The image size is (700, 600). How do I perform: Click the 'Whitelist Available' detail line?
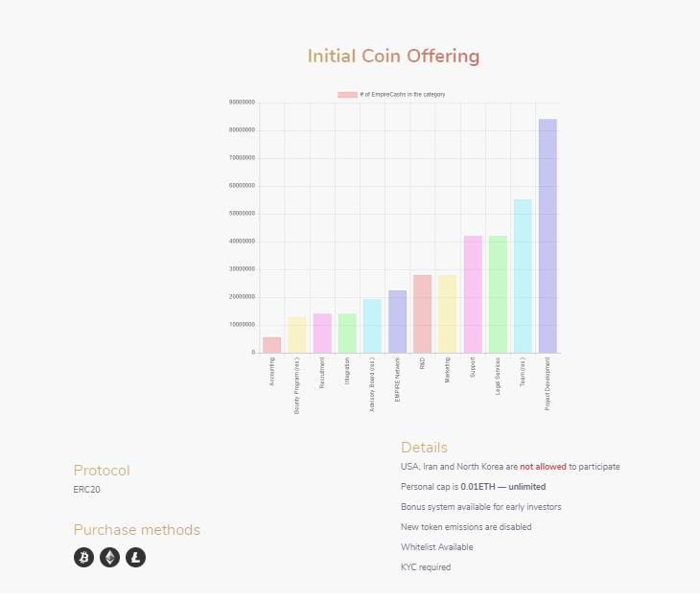coord(436,547)
